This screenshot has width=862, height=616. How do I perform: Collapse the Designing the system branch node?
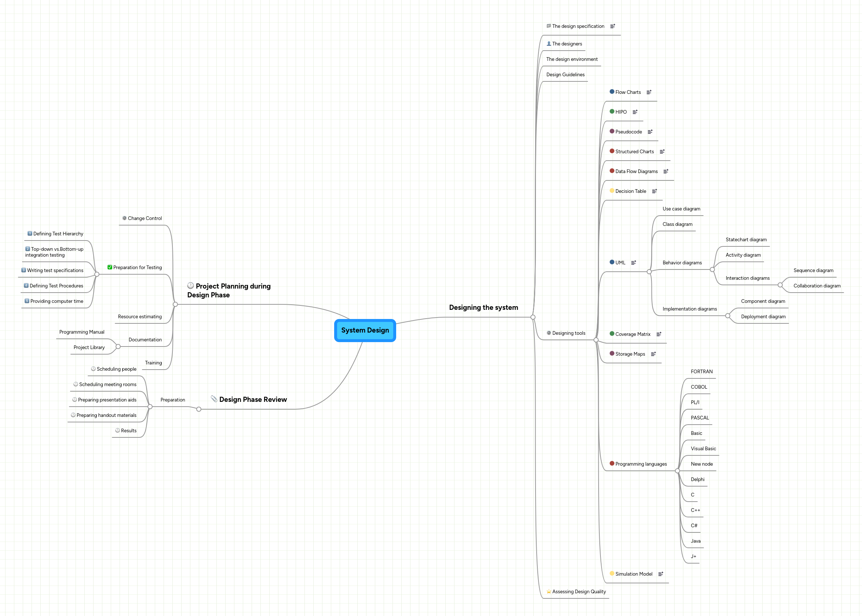click(533, 317)
